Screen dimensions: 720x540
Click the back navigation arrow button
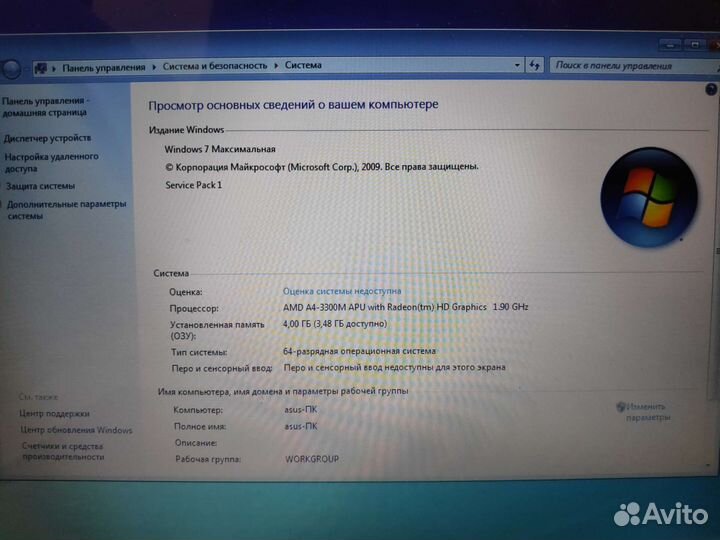tap(11, 68)
